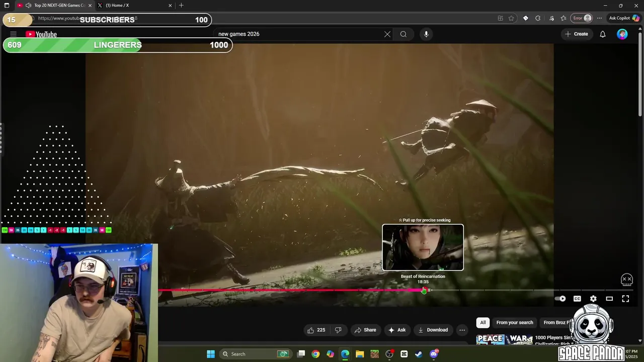This screenshot has height=362, width=644.
Task: Close the Home / X browser tab
Action: pos(170,6)
